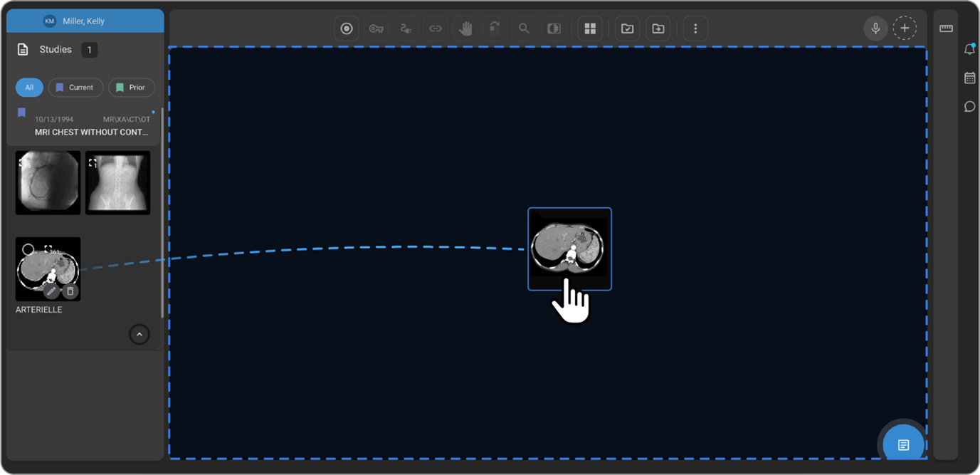The image size is (980, 475).
Task: Open the grid layout selector
Action: pos(590,28)
